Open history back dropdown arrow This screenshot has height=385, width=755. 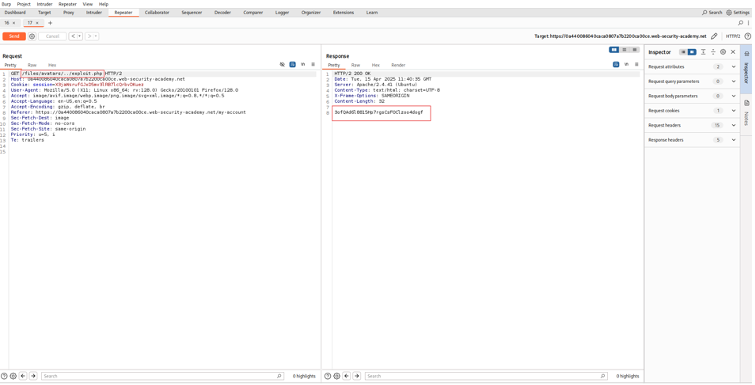click(x=79, y=36)
